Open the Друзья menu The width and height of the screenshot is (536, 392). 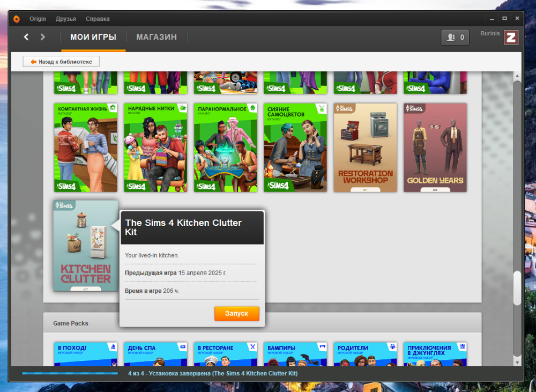coord(66,19)
